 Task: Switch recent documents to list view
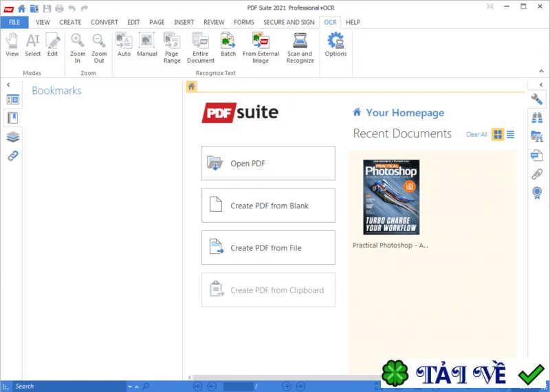click(x=510, y=134)
